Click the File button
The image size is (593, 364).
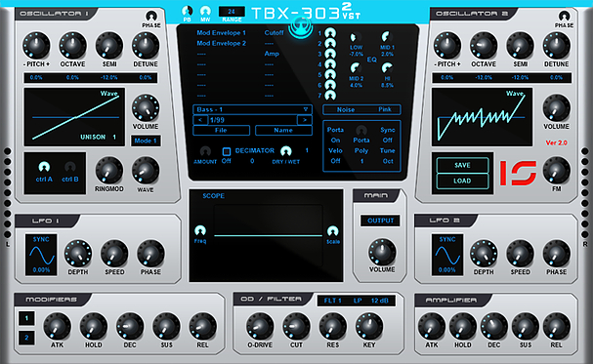point(221,130)
